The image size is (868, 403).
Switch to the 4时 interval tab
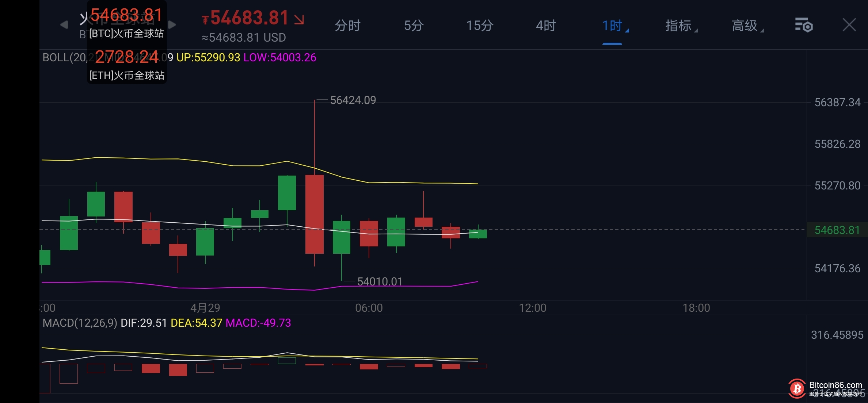546,26
